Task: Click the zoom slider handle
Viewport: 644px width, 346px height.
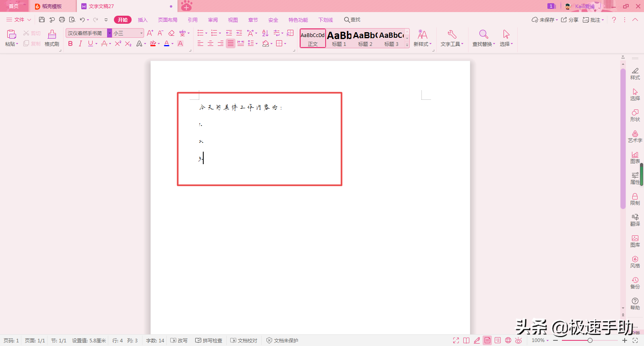Action: click(x=590, y=340)
